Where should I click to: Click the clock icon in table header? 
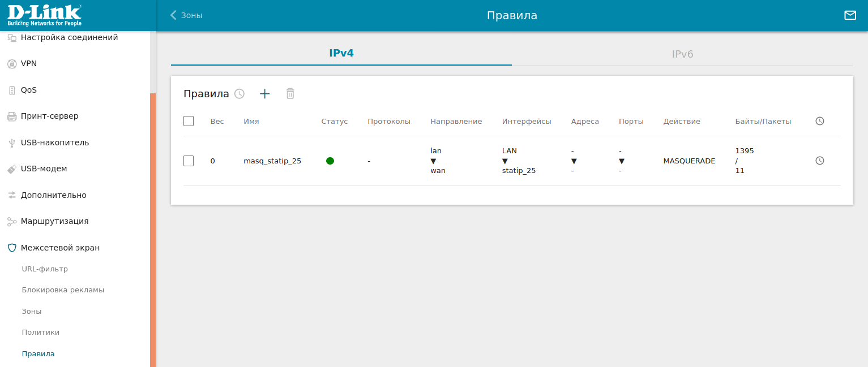[x=819, y=121]
